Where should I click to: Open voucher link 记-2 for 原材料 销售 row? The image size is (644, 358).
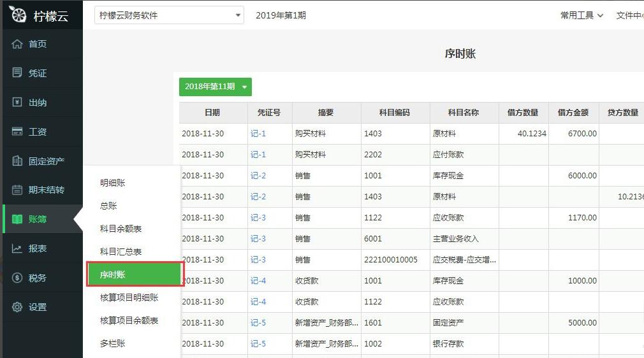click(x=258, y=197)
